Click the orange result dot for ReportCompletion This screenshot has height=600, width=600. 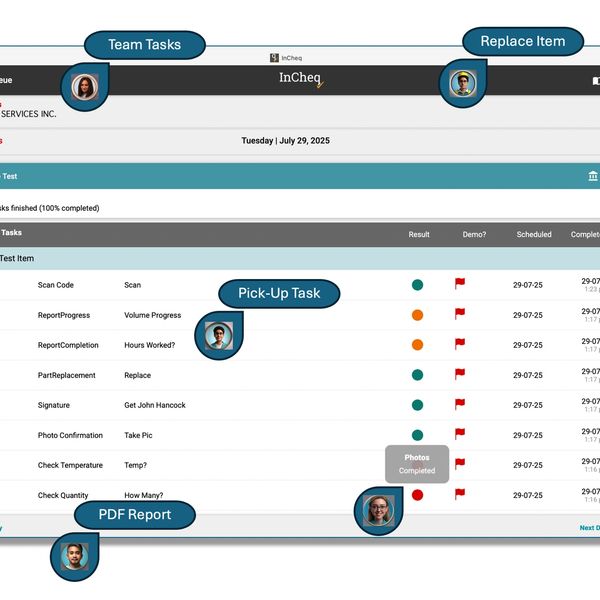[417, 345]
